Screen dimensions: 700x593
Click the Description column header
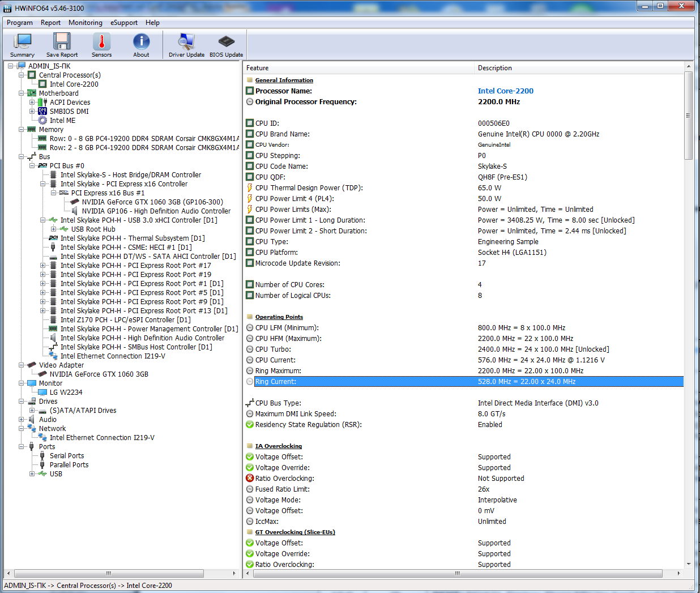579,68
